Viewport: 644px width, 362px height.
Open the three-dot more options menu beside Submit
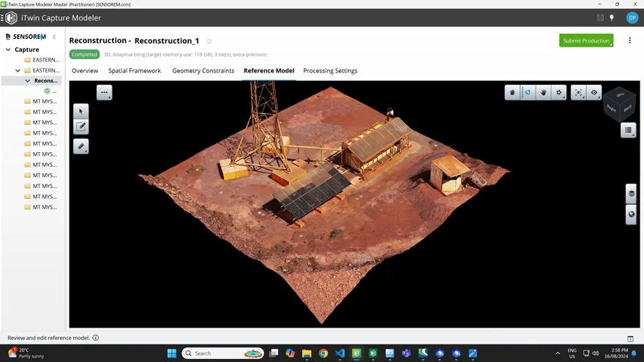click(x=629, y=41)
